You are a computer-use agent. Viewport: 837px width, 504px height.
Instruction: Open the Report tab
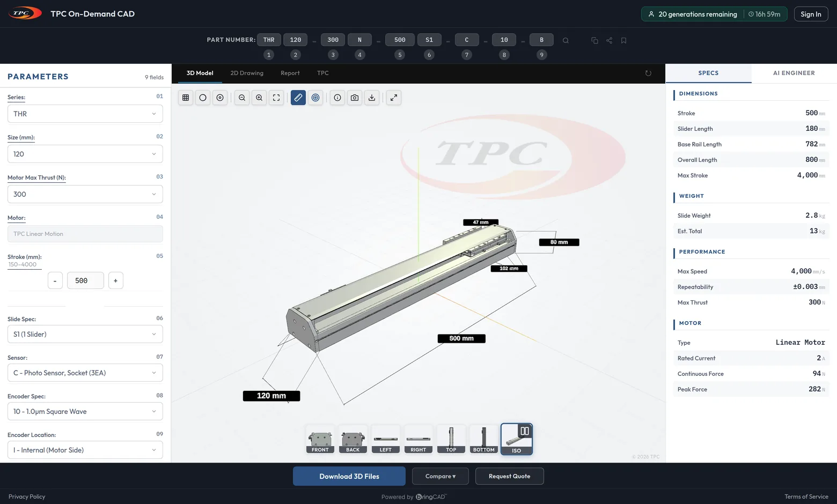tap(290, 73)
